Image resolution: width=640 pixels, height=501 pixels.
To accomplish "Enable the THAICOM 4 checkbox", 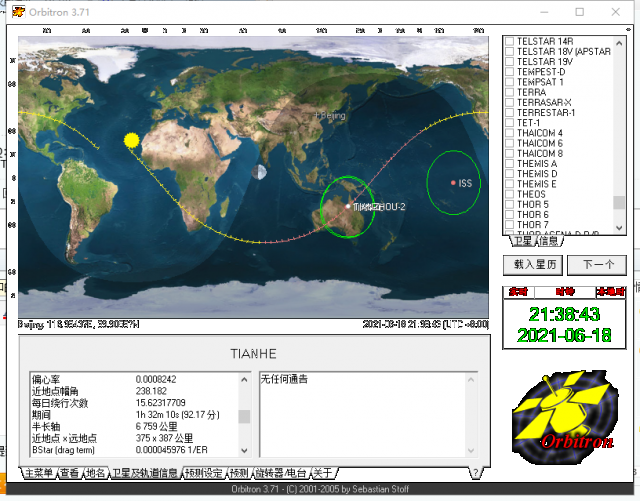I will (509, 133).
